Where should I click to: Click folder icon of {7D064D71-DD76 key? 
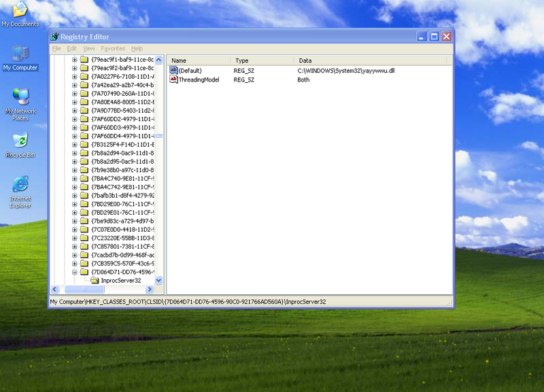(84, 272)
